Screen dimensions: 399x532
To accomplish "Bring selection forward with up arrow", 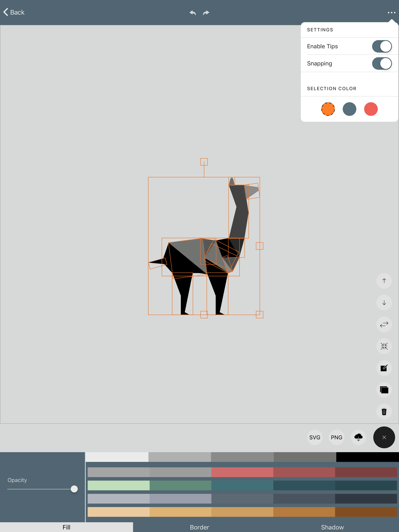I will pos(384,281).
